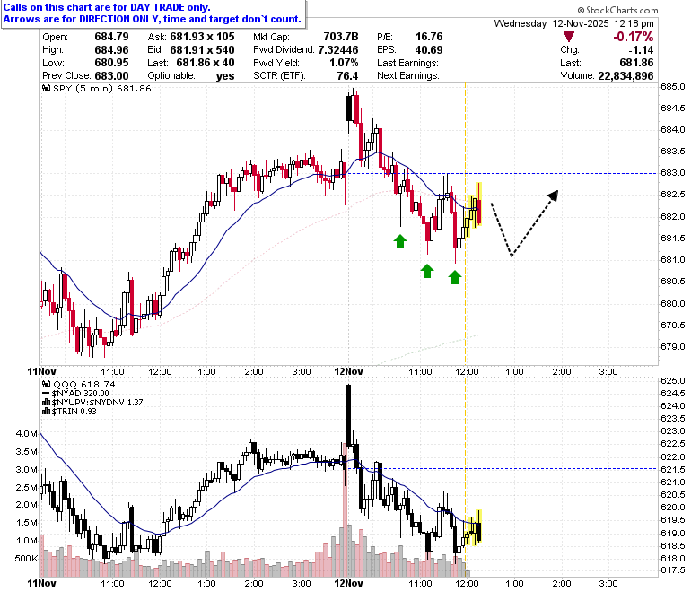
Task: Click the $NYUPV:$NYDNV legend icon
Action: [47, 403]
